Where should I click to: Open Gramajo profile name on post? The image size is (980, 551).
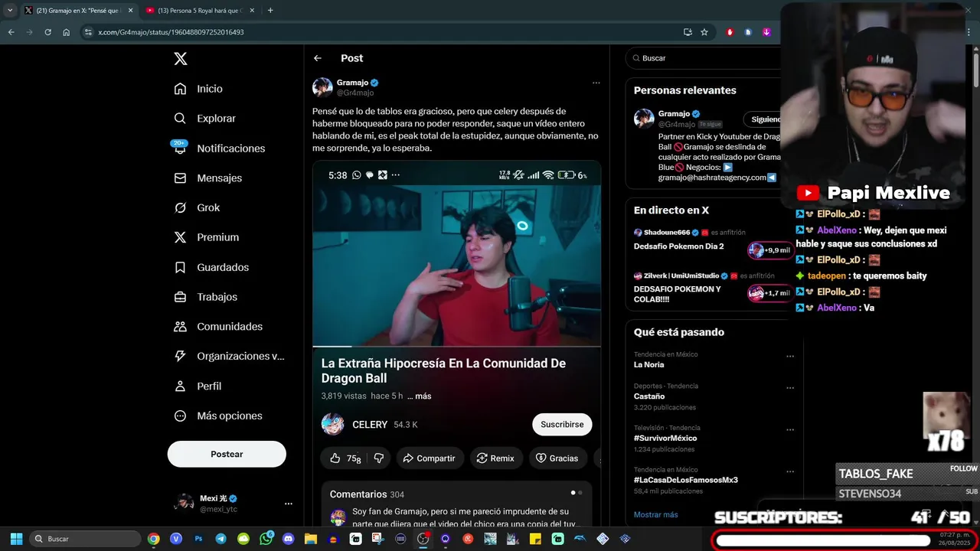352,83
